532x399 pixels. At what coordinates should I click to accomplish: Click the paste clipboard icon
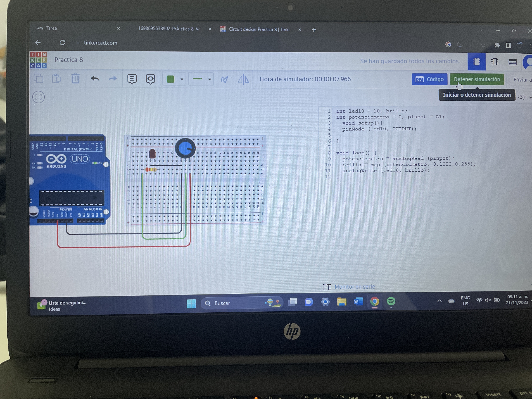pos(56,78)
